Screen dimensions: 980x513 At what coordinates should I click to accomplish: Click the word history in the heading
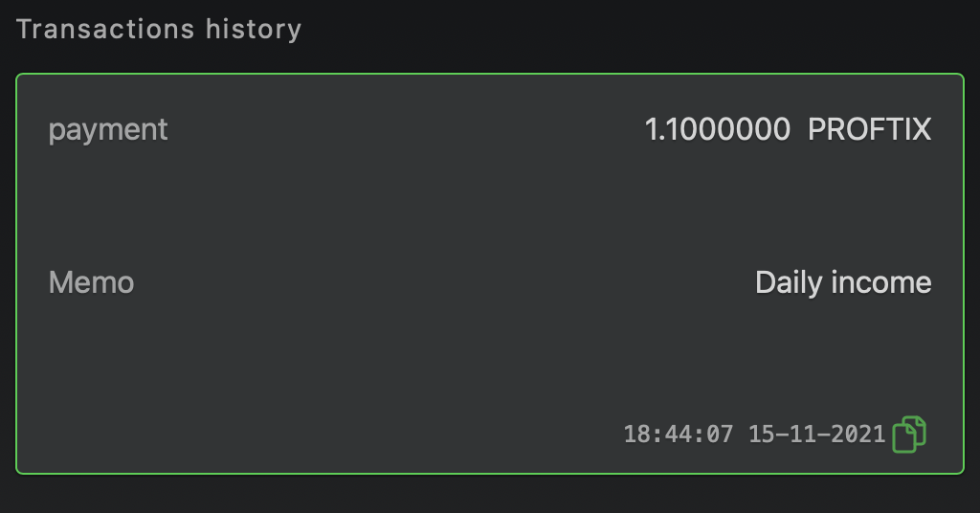[x=254, y=29]
